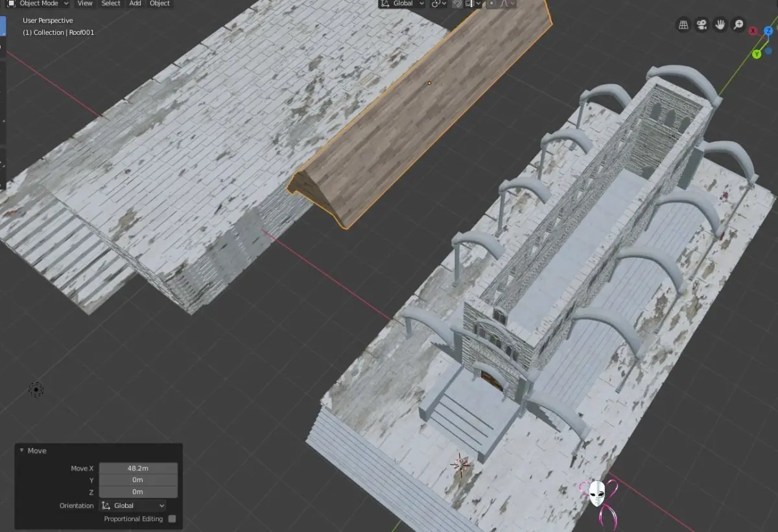Click blue Z axis on gizmo
This screenshot has width=778, height=532.
coord(768,30)
